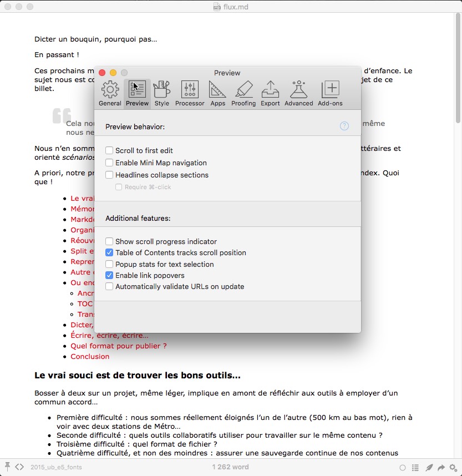Minimize the Preview preferences window
This screenshot has height=476, width=462.
[113, 73]
